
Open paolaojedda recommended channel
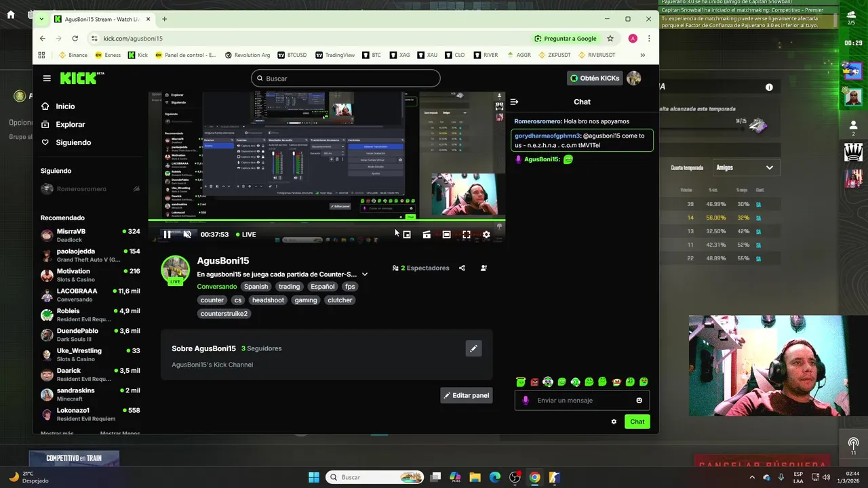(x=90, y=255)
